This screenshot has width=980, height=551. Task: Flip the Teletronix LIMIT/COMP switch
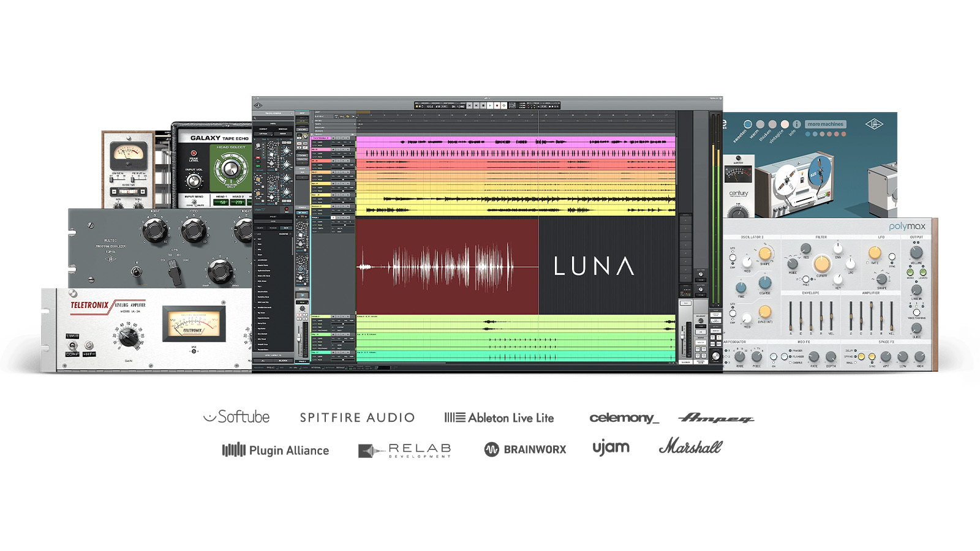click(72, 347)
